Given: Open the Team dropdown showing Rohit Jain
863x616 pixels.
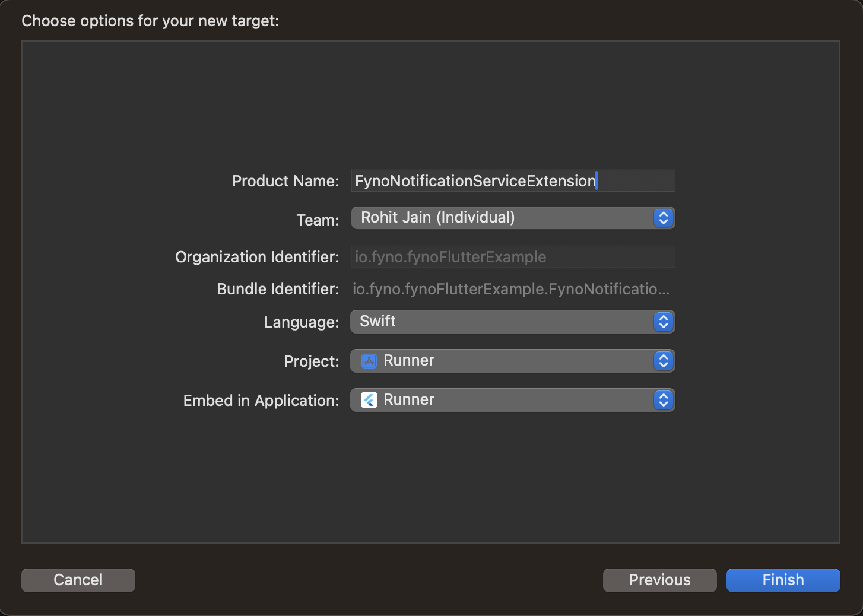Looking at the screenshot, I should click(x=505, y=218).
